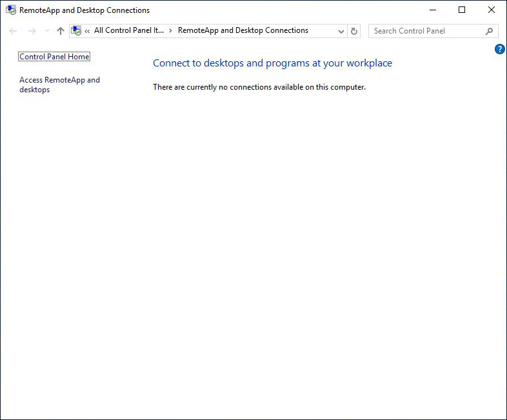Go forward using the forward arrow
Image resolution: width=507 pixels, height=420 pixels.
pos(32,31)
